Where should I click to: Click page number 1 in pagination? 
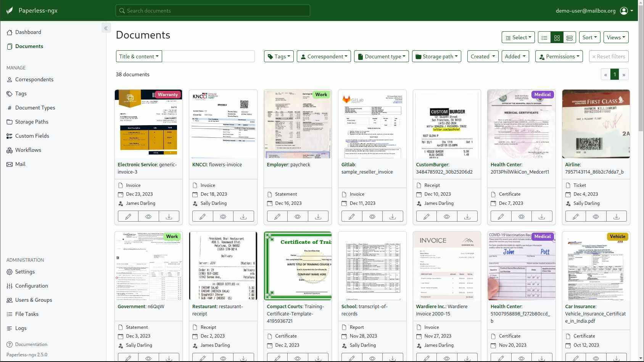(x=614, y=74)
